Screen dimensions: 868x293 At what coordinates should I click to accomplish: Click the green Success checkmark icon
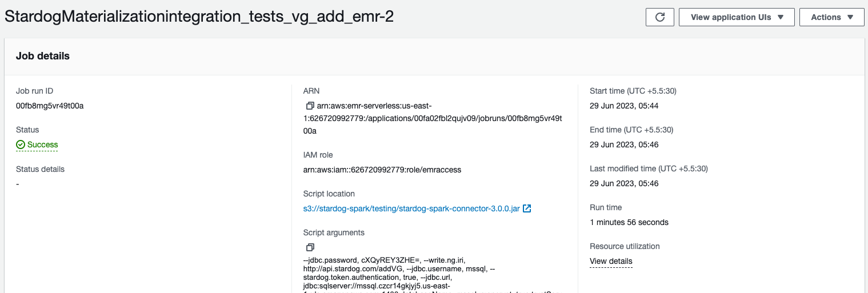(21, 145)
